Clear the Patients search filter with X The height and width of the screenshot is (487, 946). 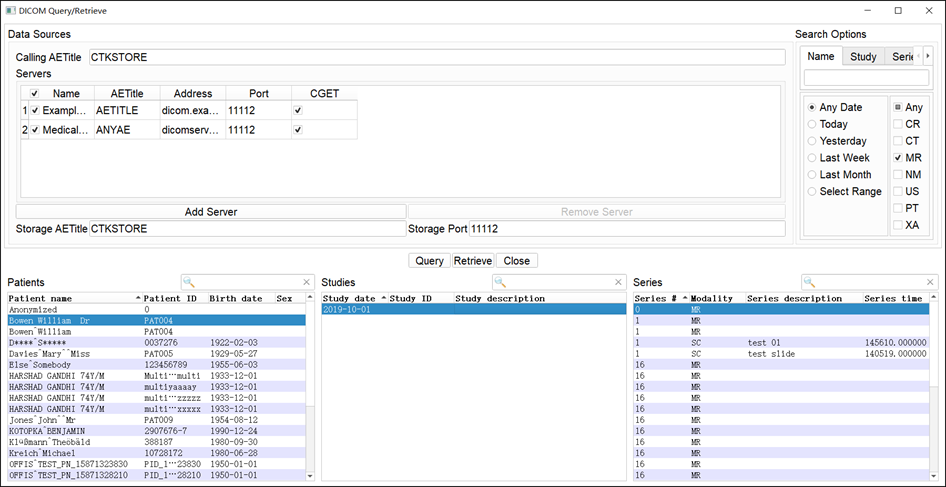point(307,283)
